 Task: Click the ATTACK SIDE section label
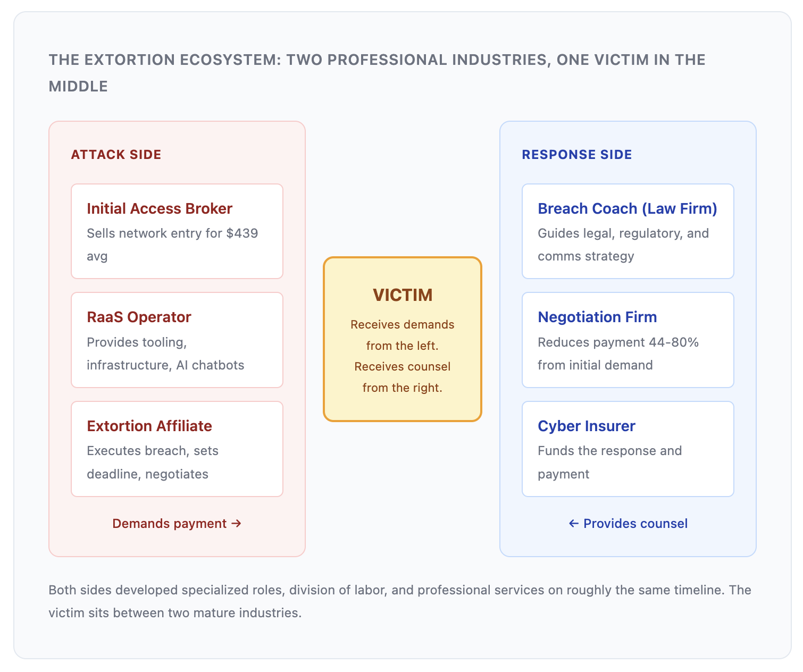pyautogui.click(x=116, y=155)
